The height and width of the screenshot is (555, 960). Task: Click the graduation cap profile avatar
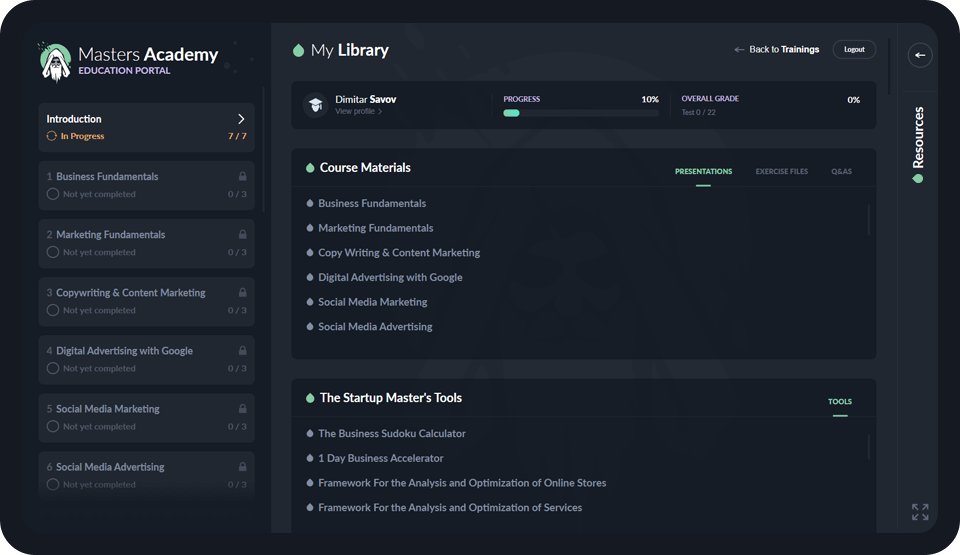(x=316, y=105)
